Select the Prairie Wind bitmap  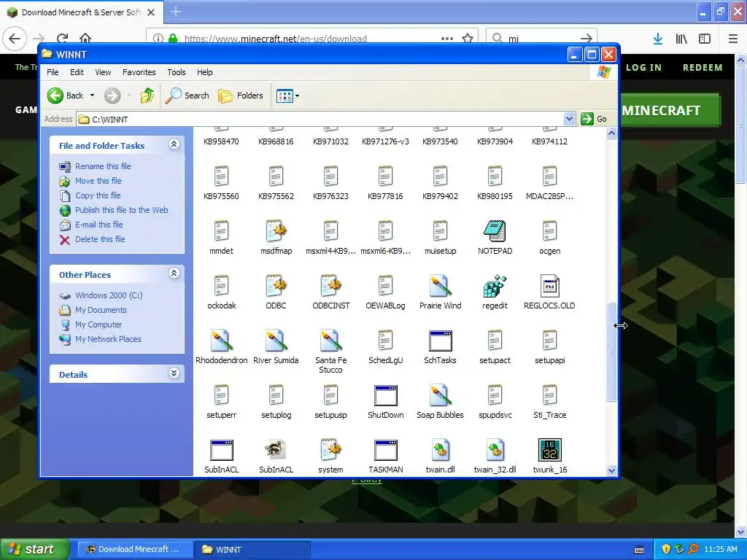tap(440, 286)
